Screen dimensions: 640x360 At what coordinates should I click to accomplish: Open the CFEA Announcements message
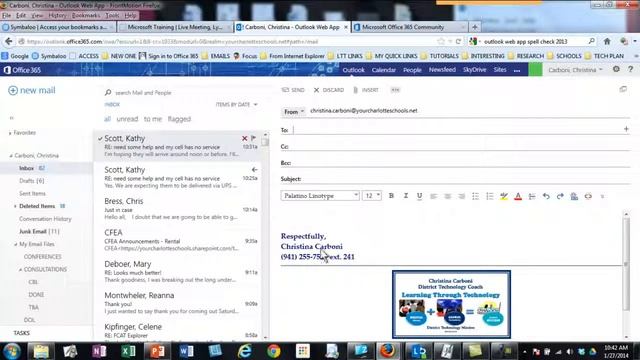point(178,240)
